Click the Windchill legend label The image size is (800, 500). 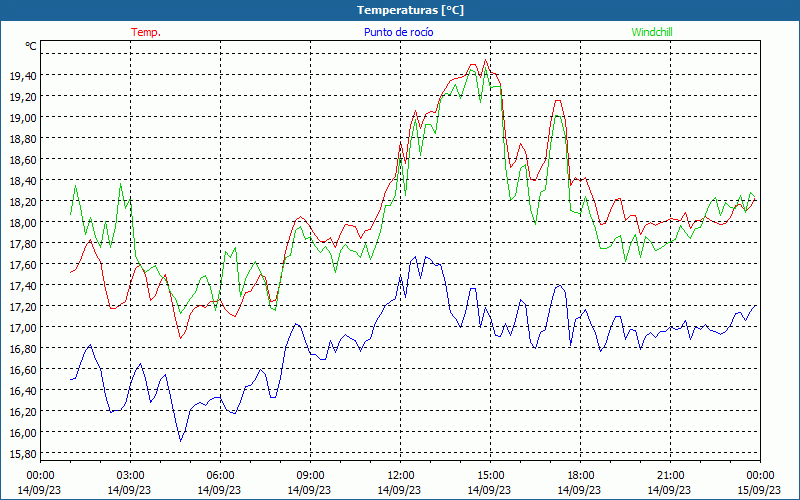pyautogui.click(x=652, y=32)
